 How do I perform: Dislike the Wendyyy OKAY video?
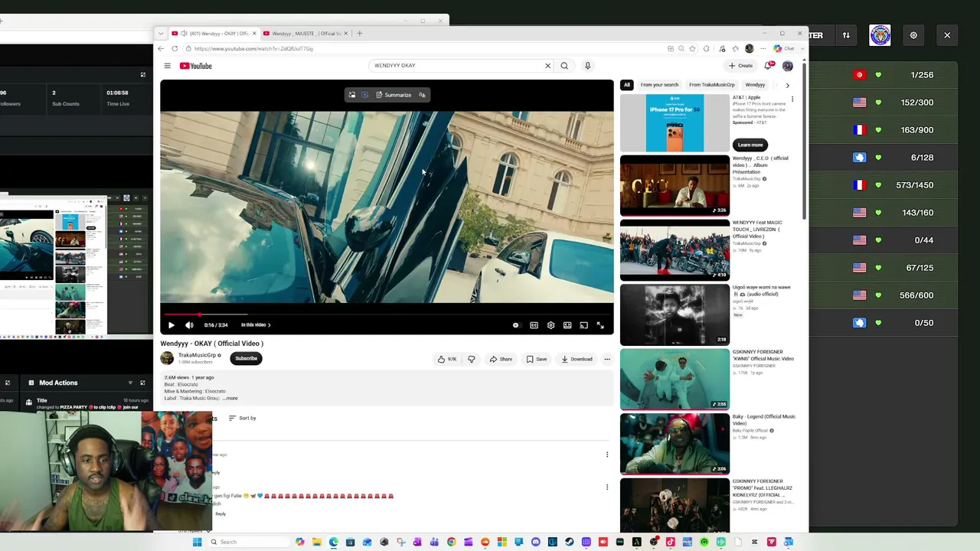[x=472, y=359]
